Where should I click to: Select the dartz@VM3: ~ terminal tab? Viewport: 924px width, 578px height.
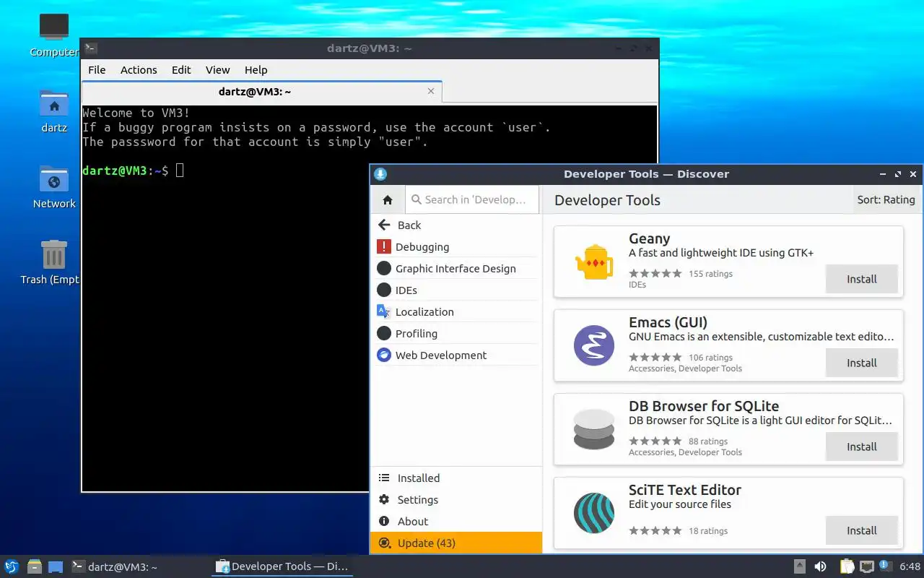[261, 92]
